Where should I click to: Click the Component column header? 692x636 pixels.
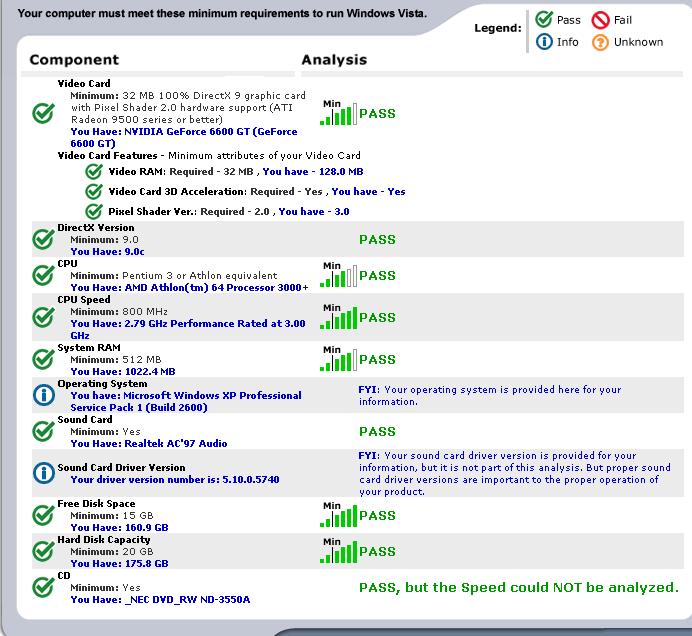[74, 60]
